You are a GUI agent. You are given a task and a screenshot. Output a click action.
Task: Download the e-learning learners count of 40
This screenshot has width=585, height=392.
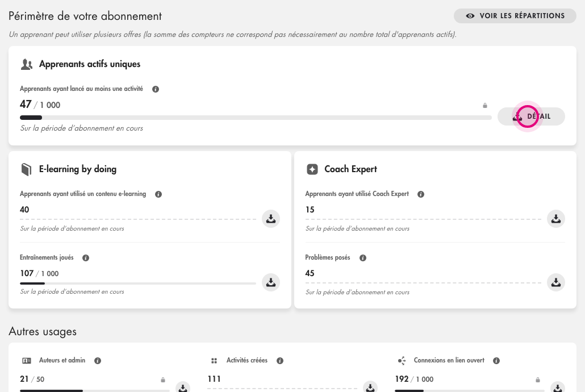[271, 219]
